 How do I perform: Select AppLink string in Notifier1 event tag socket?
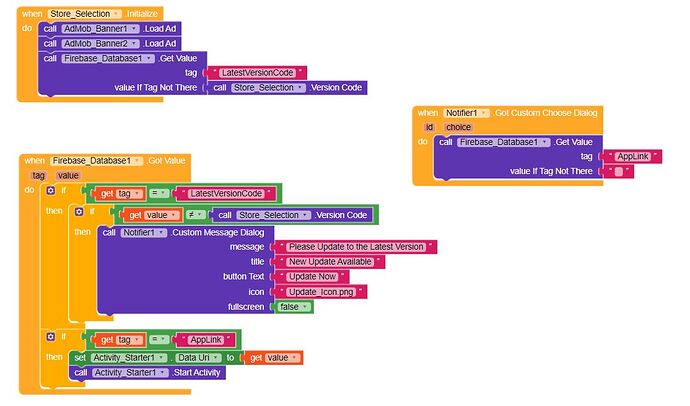pos(633,156)
